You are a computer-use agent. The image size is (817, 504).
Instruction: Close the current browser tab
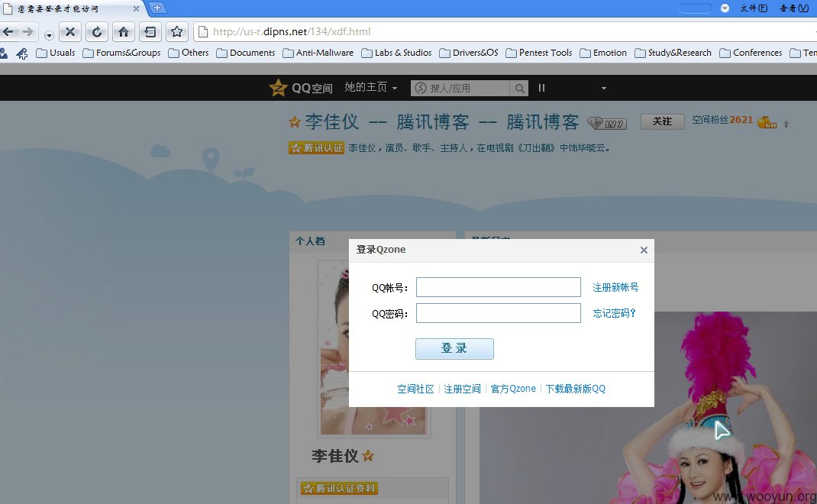point(136,8)
